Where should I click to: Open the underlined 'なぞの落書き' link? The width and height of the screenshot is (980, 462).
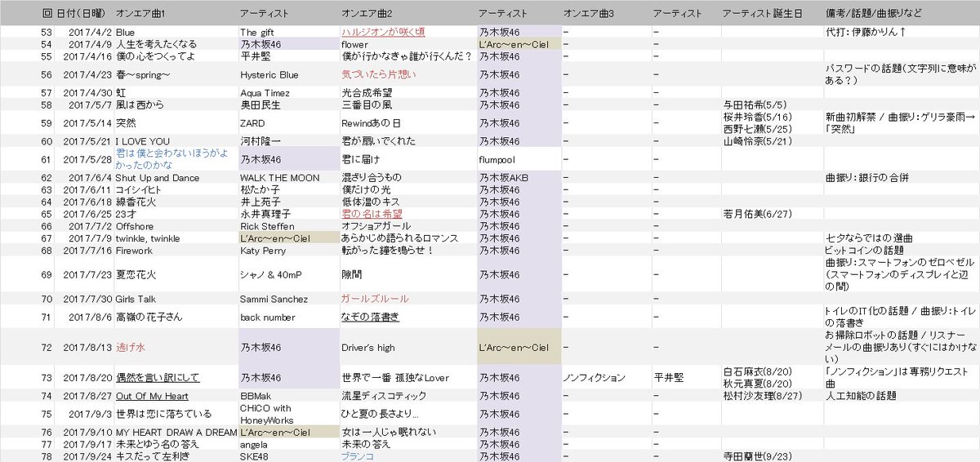(370, 316)
